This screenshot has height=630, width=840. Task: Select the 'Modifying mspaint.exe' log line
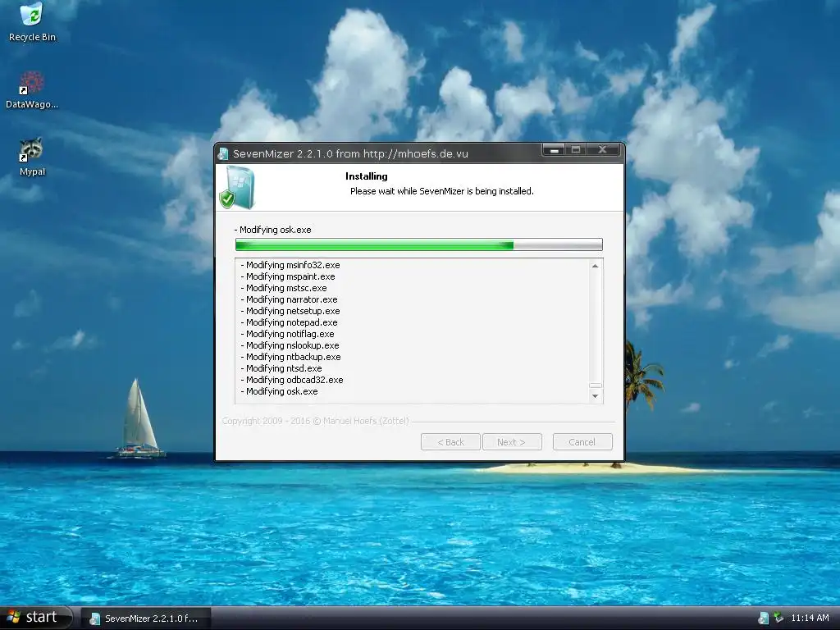coord(288,276)
